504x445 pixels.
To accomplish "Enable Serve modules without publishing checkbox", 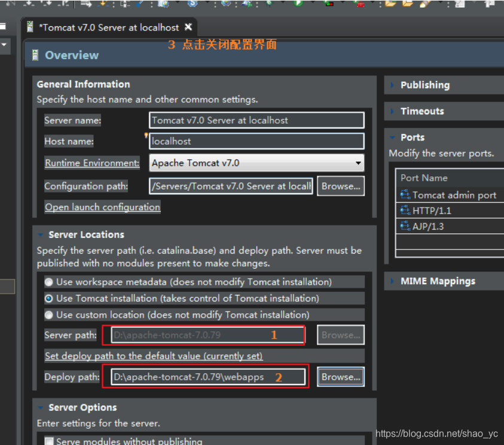I will tap(49, 441).
